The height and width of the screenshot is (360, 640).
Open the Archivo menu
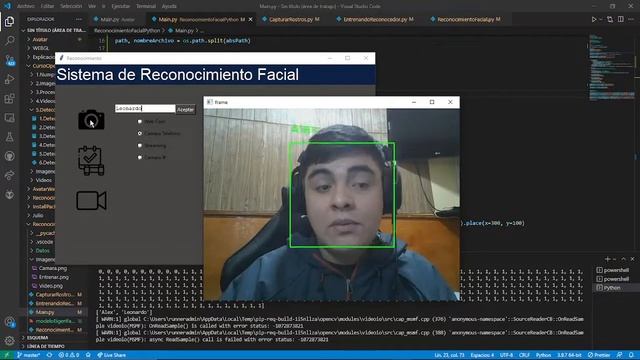26,6
